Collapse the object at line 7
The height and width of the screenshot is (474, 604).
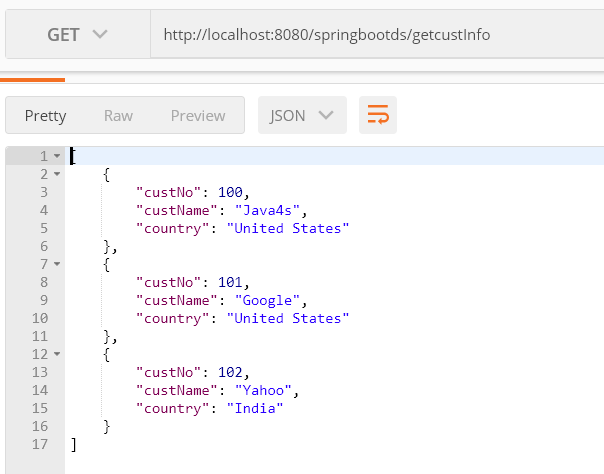click(57, 264)
